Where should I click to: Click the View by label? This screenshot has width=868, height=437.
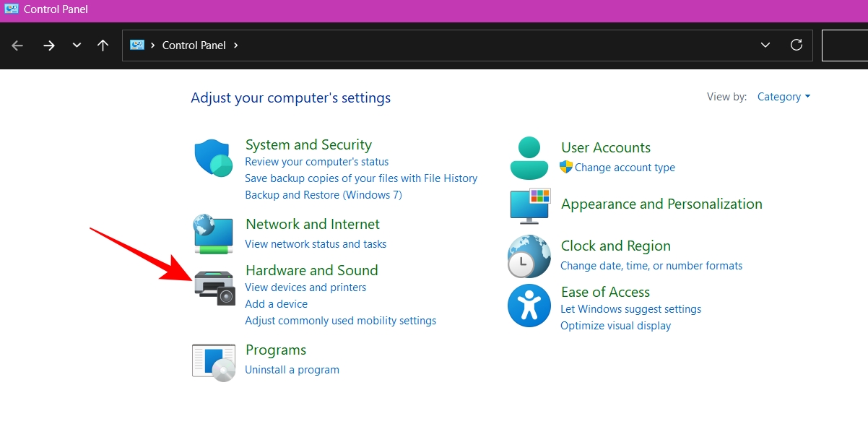[x=727, y=97]
